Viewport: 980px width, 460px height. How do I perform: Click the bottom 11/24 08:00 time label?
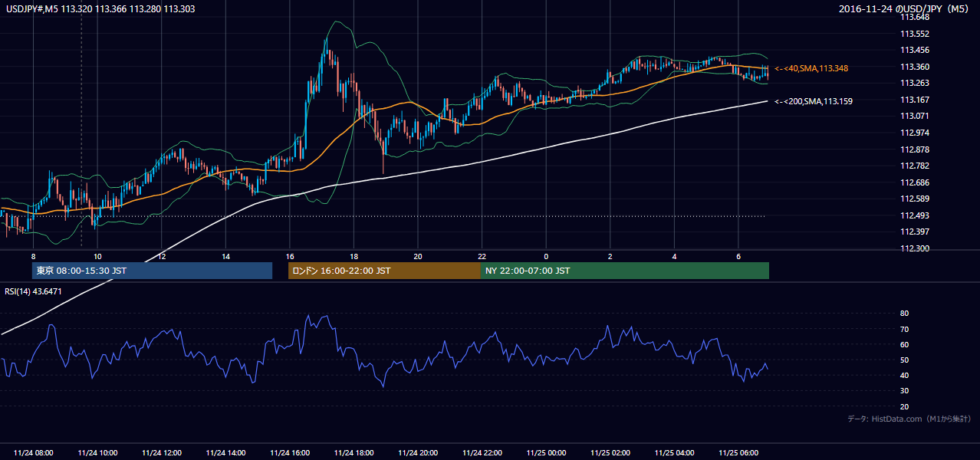pyautogui.click(x=34, y=453)
